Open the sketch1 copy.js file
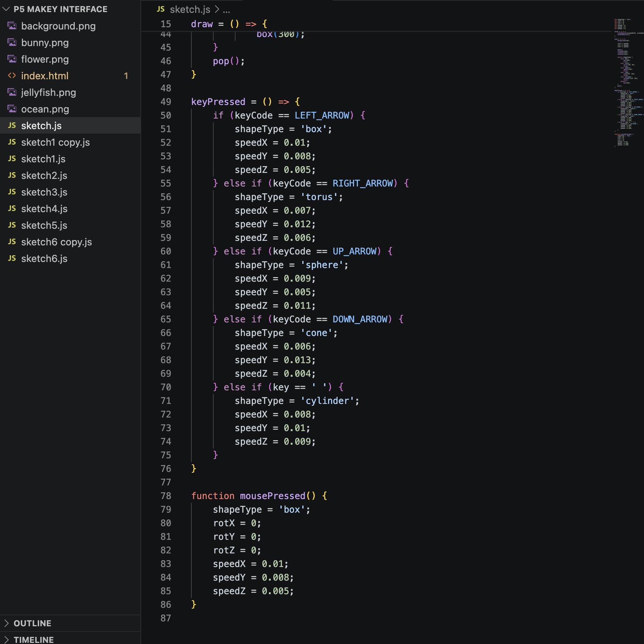This screenshot has height=644, width=644. (55, 142)
